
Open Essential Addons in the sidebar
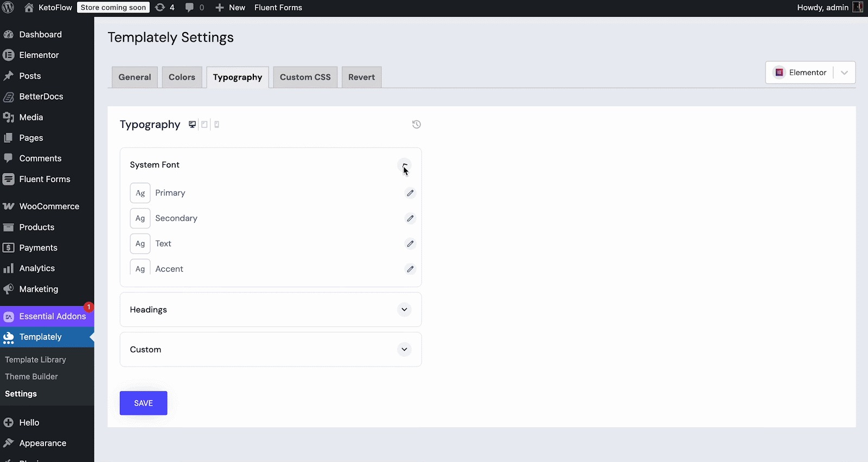click(x=47, y=317)
